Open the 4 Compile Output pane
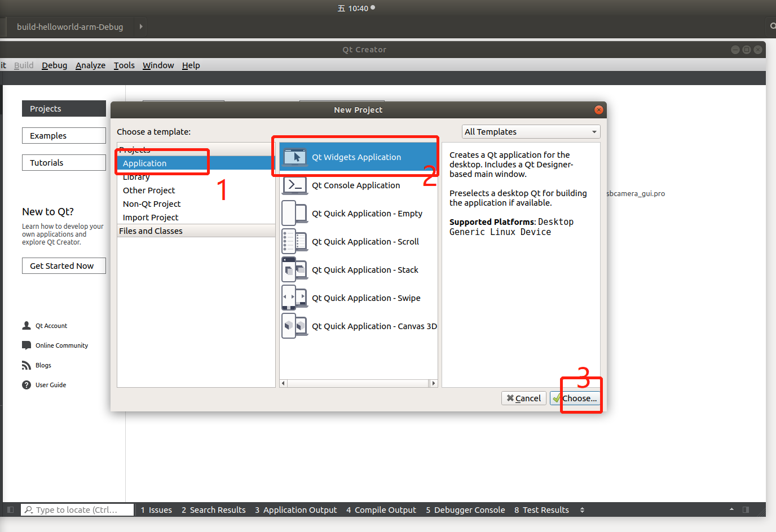 [381, 510]
